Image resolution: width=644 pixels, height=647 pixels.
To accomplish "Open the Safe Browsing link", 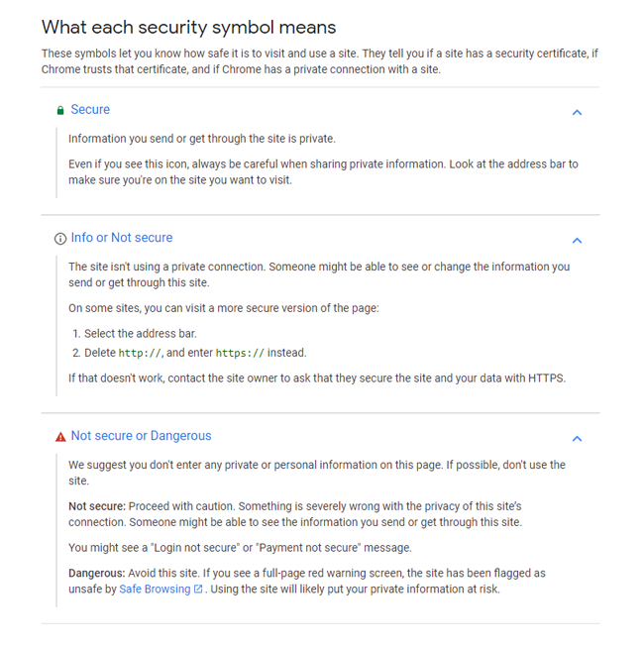I will (x=155, y=589).
